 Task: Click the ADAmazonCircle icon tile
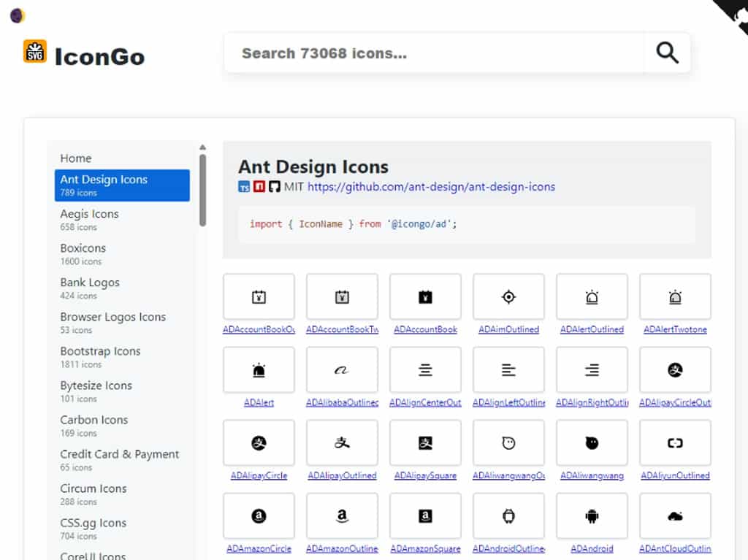point(259,515)
